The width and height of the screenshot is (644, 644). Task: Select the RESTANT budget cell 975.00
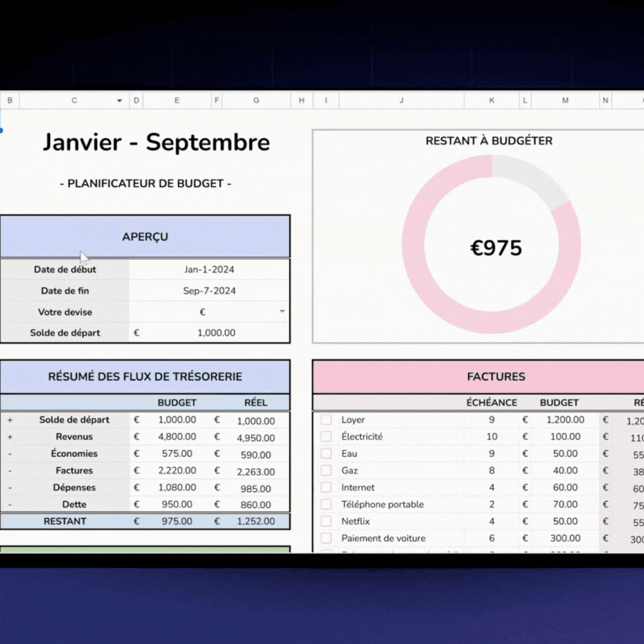coord(177,522)
